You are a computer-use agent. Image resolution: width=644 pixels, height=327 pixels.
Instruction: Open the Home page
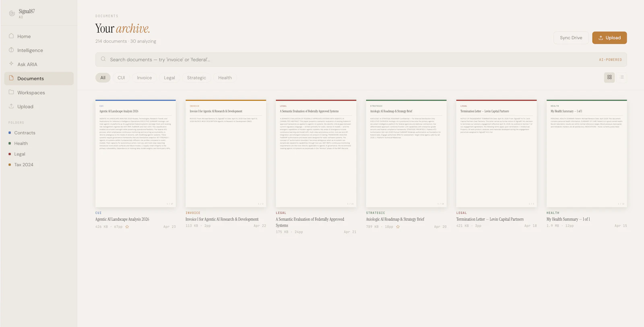39,36
